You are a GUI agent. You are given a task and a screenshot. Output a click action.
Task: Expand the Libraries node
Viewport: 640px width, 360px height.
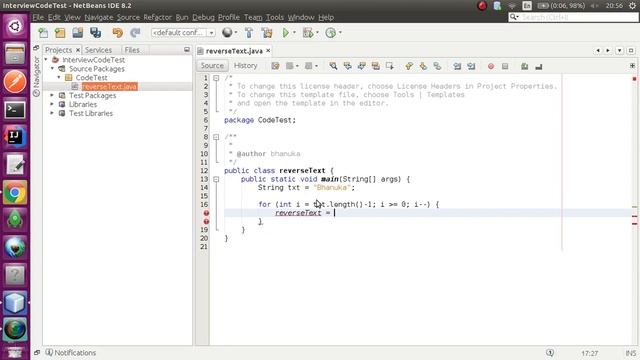tap(52, 104)
